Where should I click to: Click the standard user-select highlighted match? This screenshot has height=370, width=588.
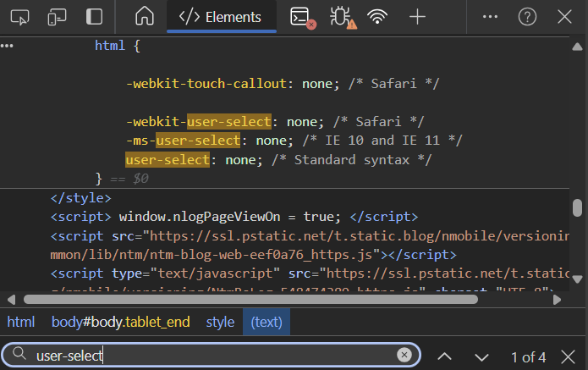(x=168, y=160)
